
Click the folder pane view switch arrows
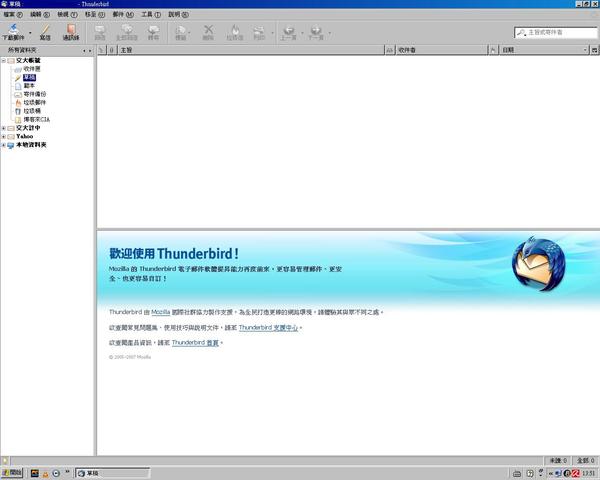(x=87, y=51)
